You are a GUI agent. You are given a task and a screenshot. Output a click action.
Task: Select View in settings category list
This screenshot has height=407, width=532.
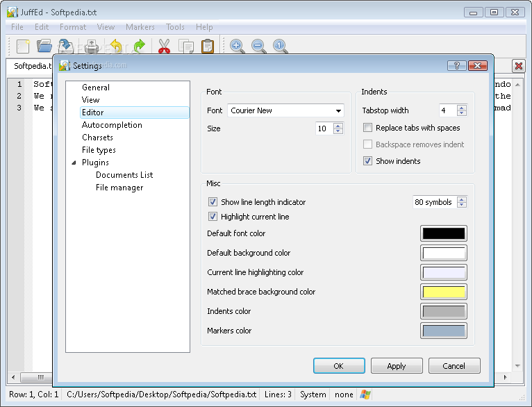point(90,100)
